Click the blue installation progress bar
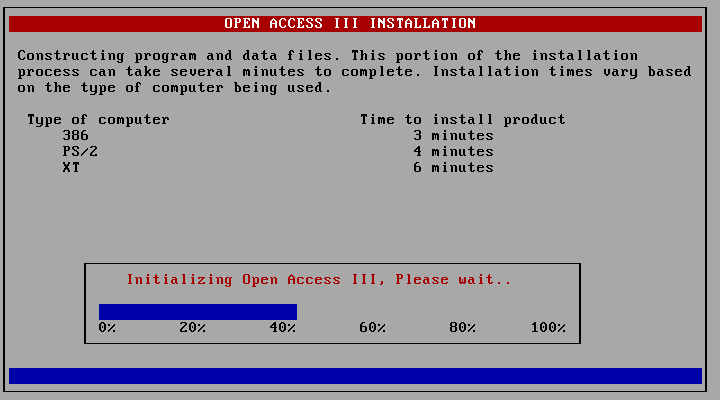Image resolution: width=720 pixels, height=400 pixels. tap(197, 312)
